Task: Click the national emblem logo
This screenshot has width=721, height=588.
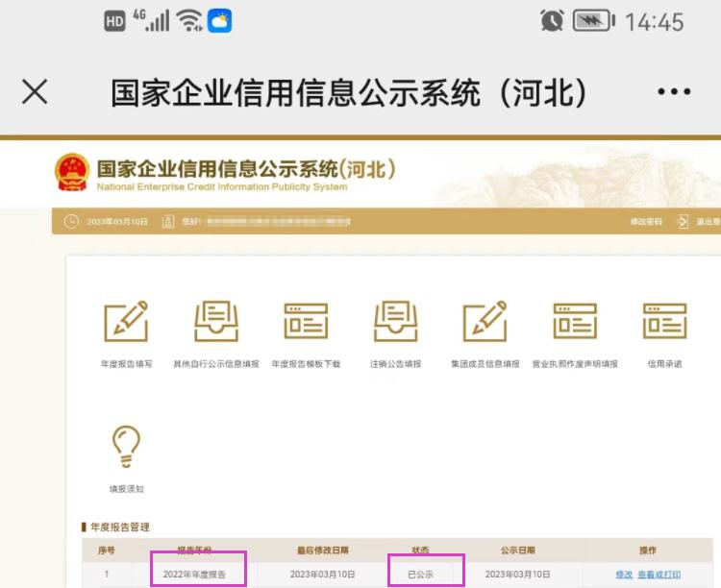Action: point(72,172)
